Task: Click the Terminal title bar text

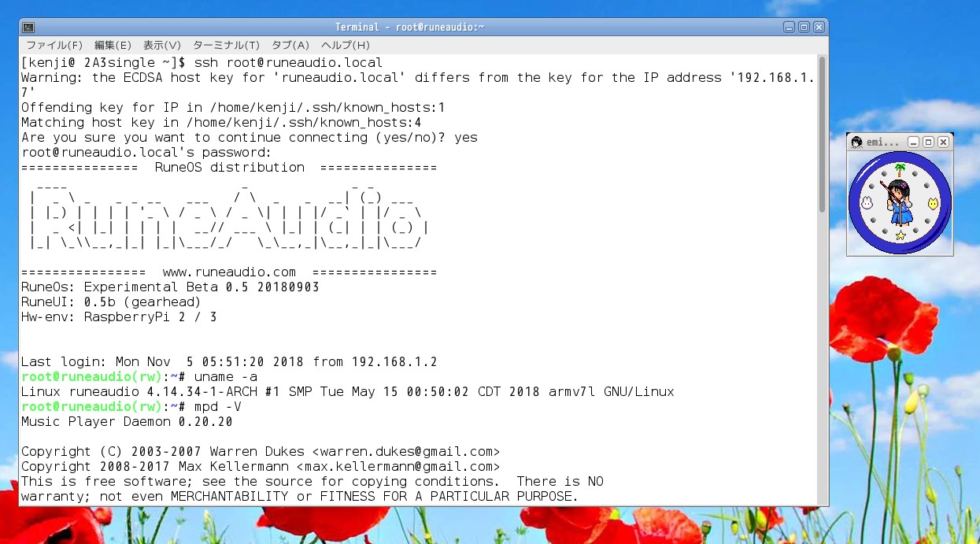Action: click(409, 27)
